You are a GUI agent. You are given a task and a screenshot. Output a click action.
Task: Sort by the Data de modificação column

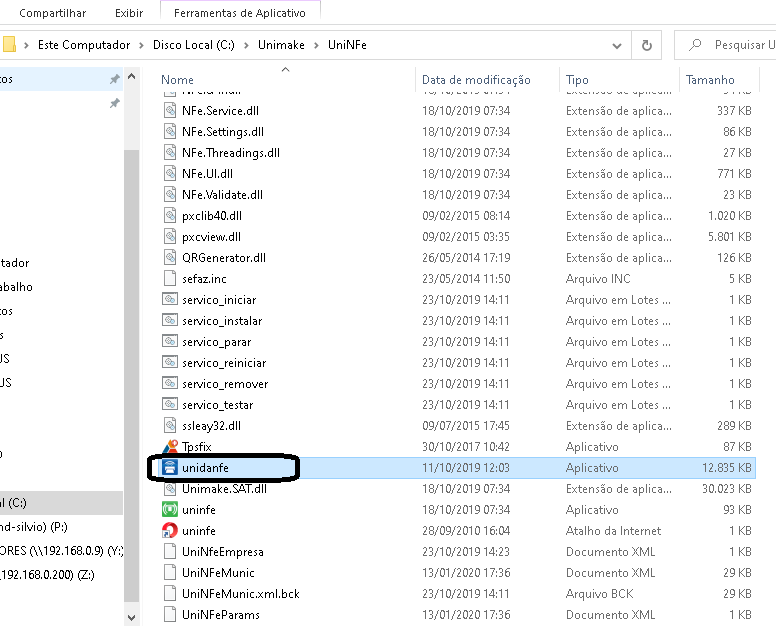(x=476, y=80)
